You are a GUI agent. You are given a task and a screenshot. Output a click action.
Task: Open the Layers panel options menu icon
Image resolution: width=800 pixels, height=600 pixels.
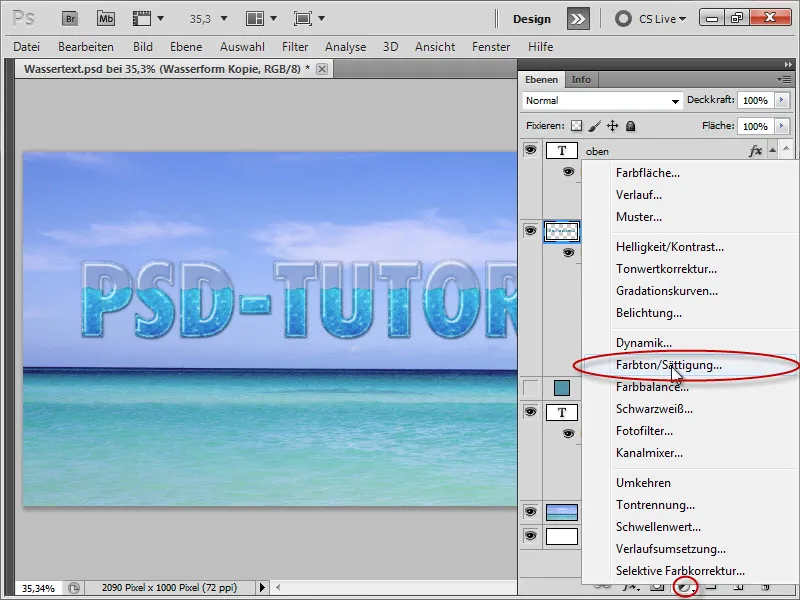[x=783, y=79]
